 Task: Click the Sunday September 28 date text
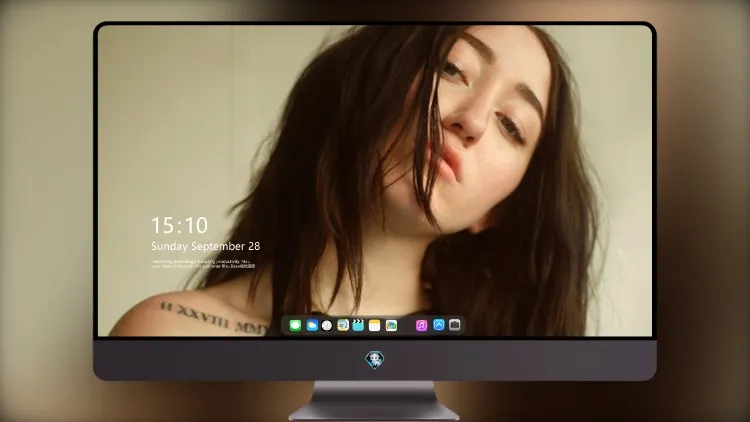[x=206, y=246]
